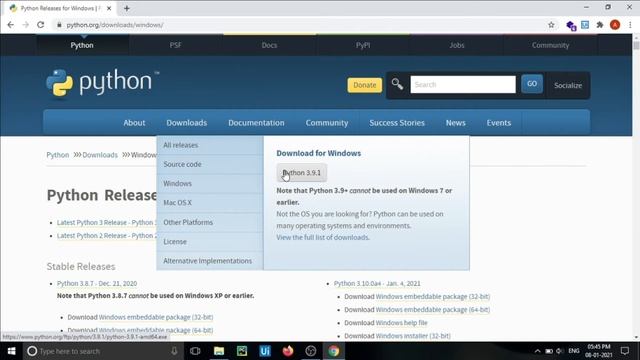Open the Downloads navigation menu
The height and width of the screenshot is (360, 640).
point(187,123)
